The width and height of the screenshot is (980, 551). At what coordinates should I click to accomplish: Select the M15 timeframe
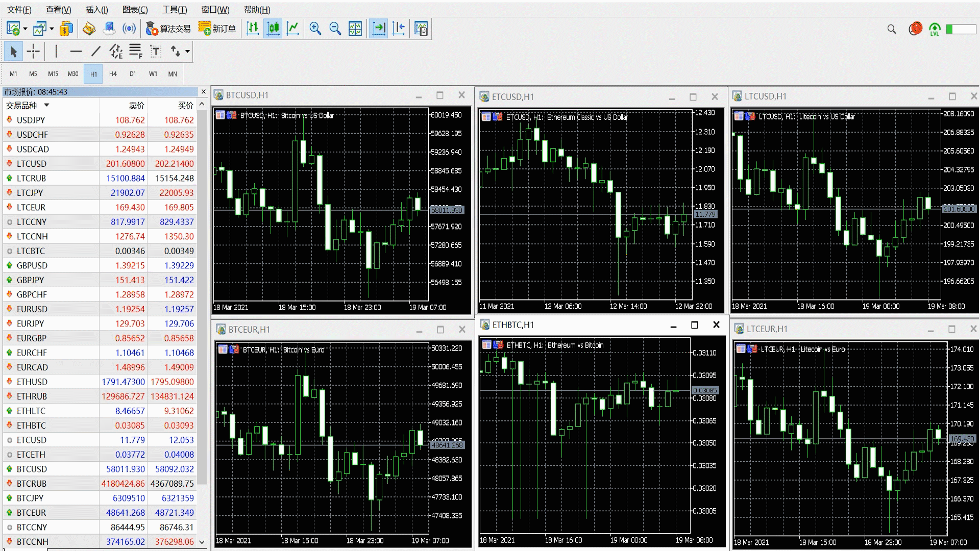point(53,74)
